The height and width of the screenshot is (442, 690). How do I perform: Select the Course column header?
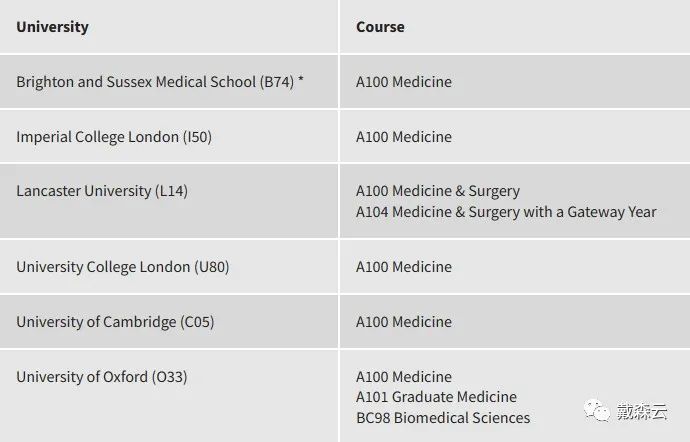click(380, 27)
